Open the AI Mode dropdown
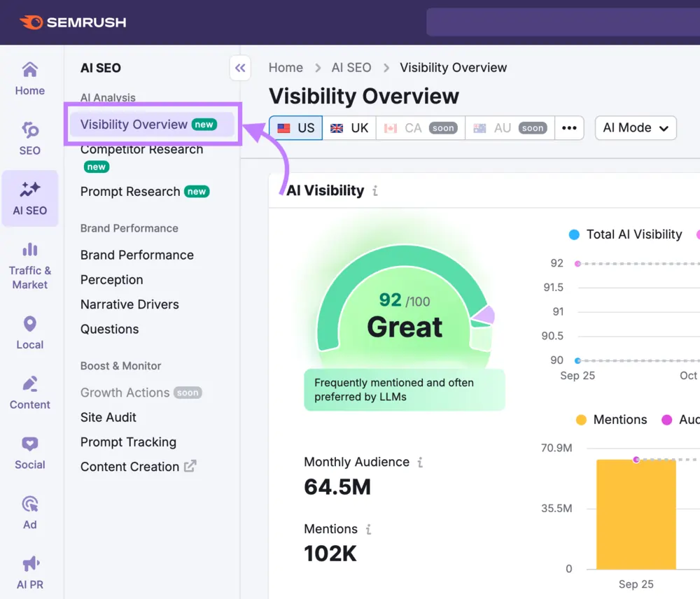Screen dimensions: 700x599 (635, 128)
